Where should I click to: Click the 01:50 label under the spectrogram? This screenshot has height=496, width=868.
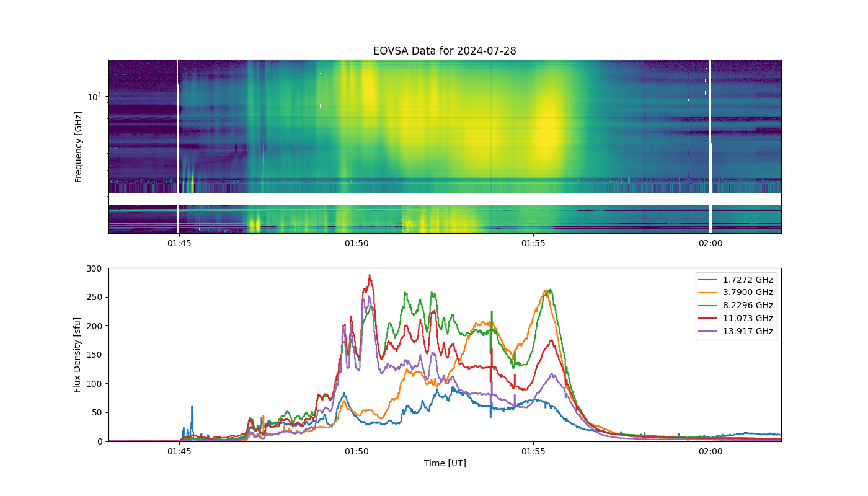356,243
